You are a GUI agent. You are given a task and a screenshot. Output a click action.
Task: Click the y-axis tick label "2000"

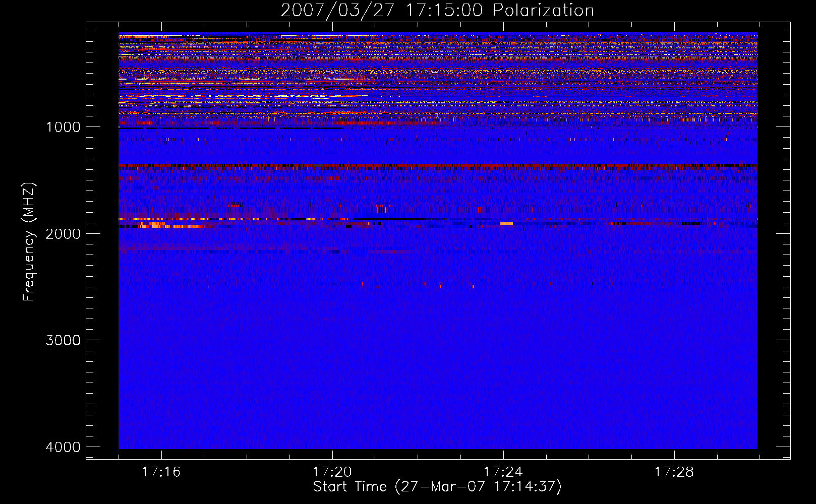[x=63, y=234]
